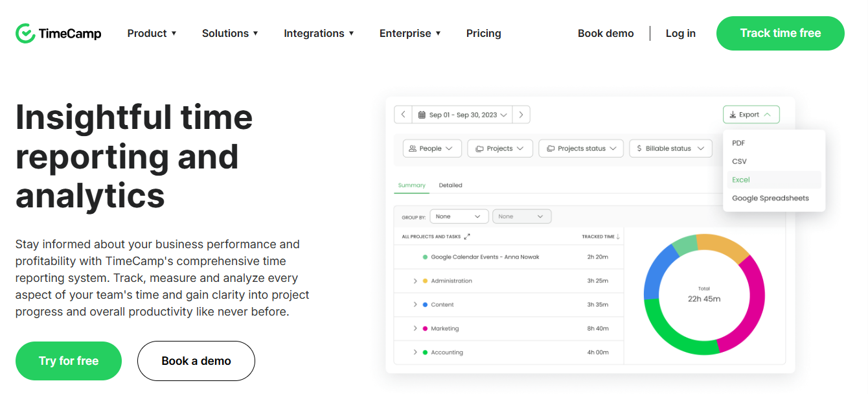868x394 pixels.
Task: Switch to the Detailed tab
Action: 450,185
